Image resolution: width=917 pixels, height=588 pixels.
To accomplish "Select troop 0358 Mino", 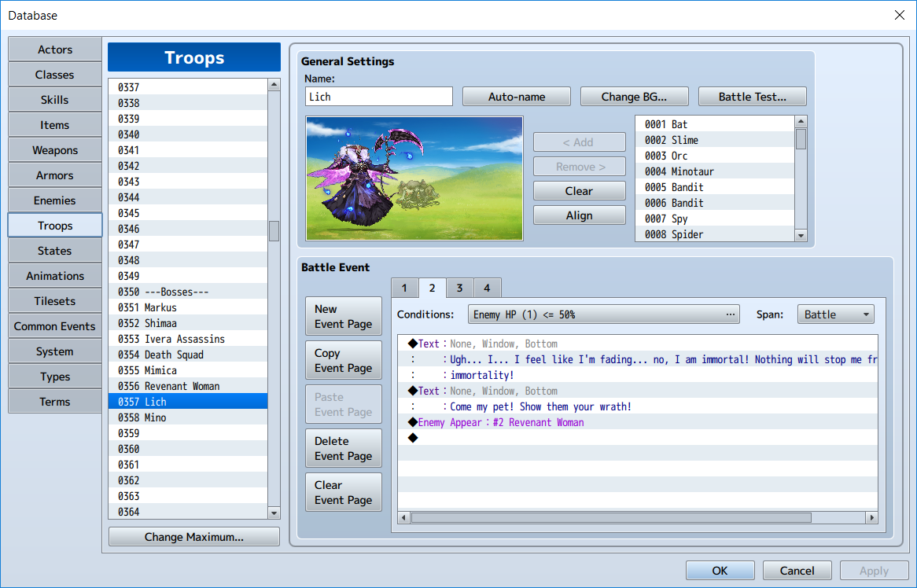I will click(x=188, y=418).
